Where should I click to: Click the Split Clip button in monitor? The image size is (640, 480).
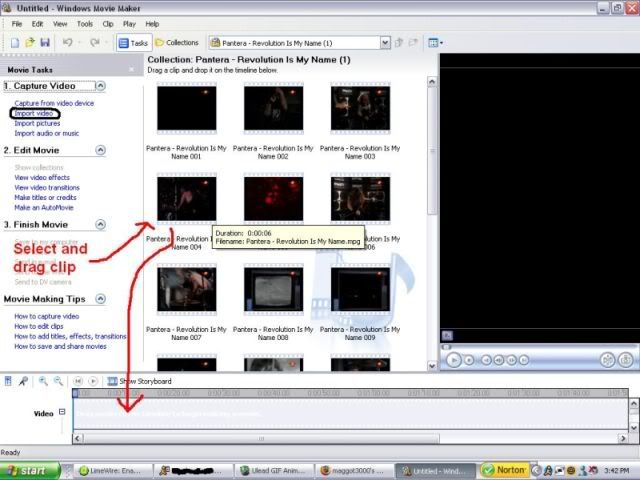click(x=608, y=360)
